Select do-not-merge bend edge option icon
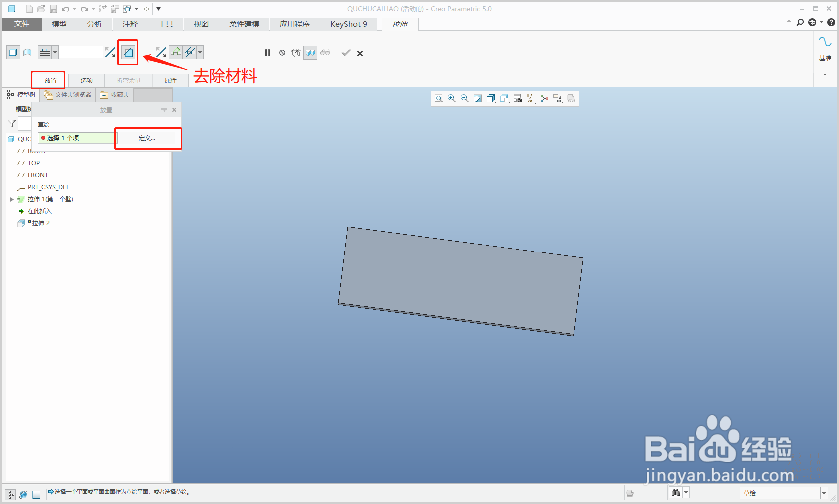The width and height of the screenshot is (839, 504). (189, 52)
